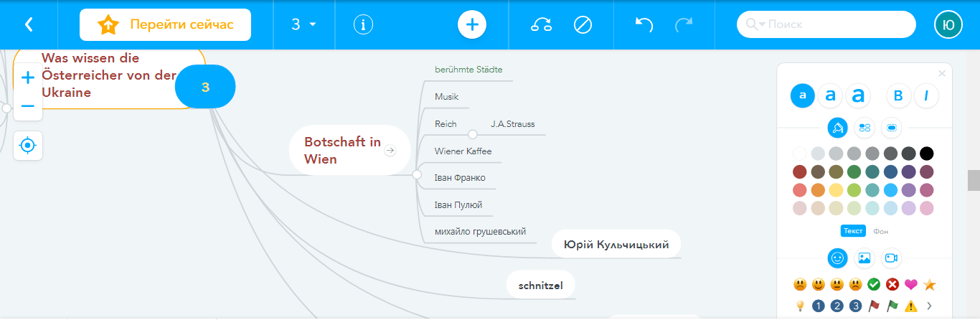The height and width of the screenshot is (320, 980).
Task: Open the number 3 dropdown in toolbar
Action: pyautogui.click(x=303, y=24)
